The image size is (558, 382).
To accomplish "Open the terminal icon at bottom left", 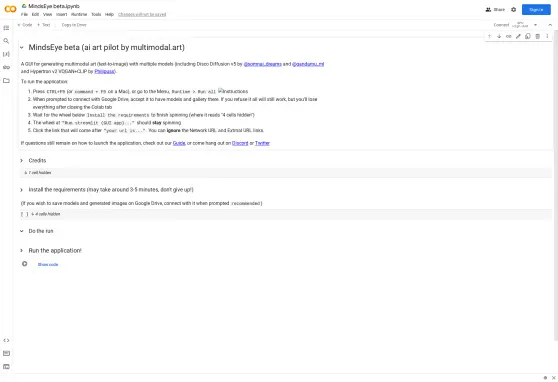I will (x=6, y=366).
